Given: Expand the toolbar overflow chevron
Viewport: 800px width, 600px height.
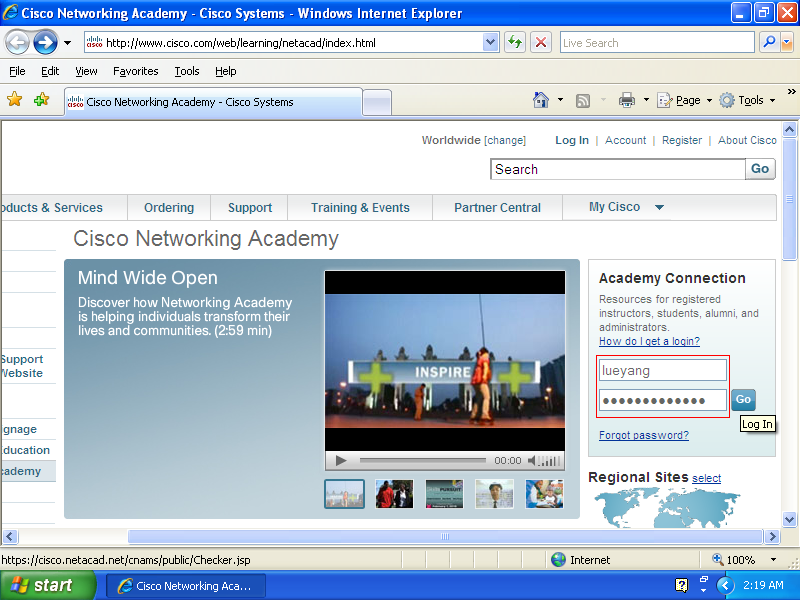Looking at the screenshot, I should (x=791, y=92).
